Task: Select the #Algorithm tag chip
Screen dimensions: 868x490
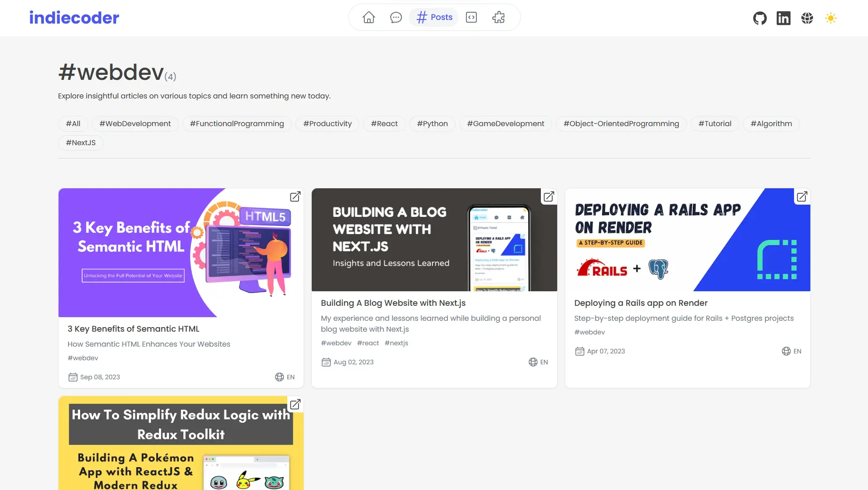Action: [x=771, y=123]
